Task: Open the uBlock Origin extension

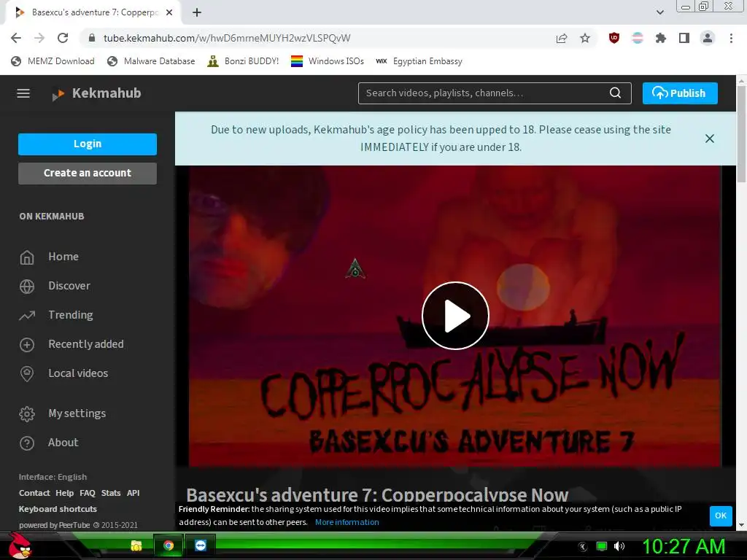Action: pos(614,38)
